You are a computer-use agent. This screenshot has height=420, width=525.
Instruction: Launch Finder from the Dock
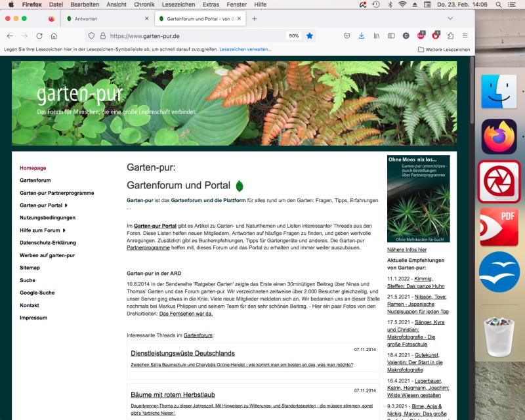pyautogui.click(x=499, y=91)
